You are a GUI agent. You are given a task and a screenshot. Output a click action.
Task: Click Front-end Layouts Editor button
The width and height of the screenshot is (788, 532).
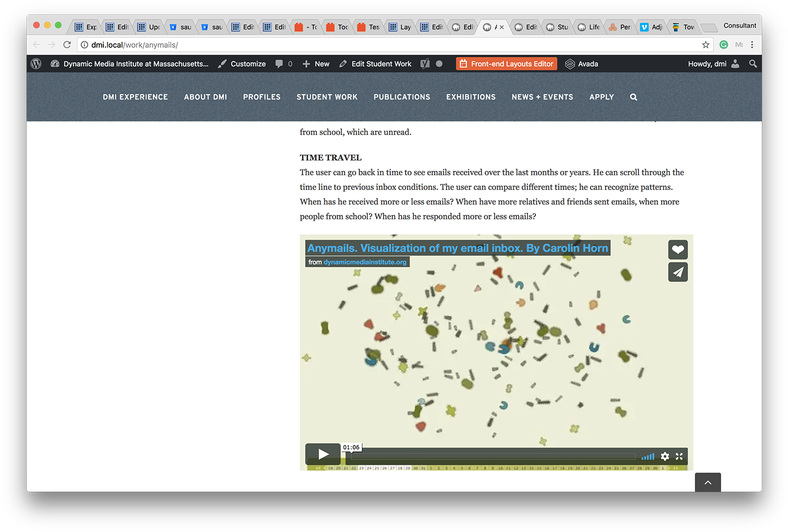tap(507, 64)
